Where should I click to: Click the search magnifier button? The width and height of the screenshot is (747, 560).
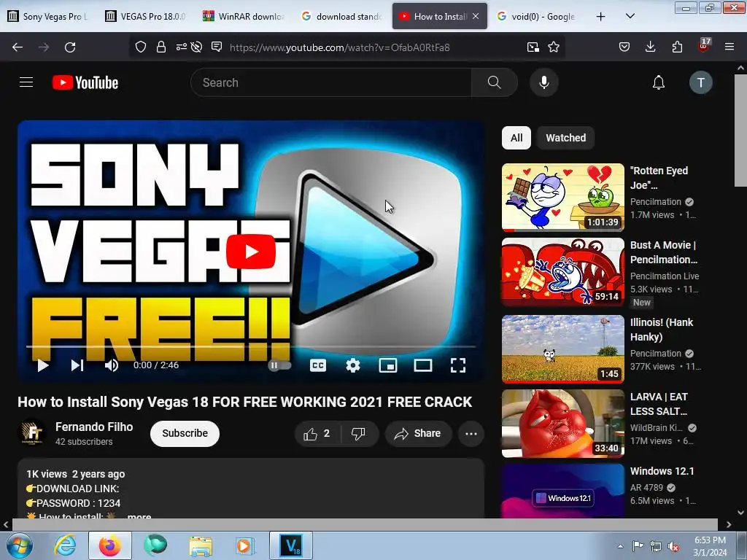pyautogui.click(x=495, y=82)
